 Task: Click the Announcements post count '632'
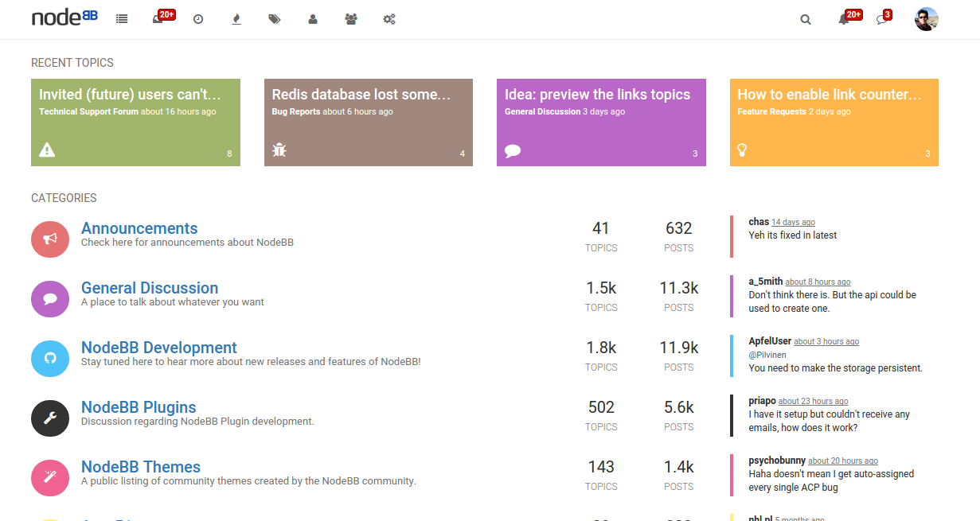pos(679,228)
